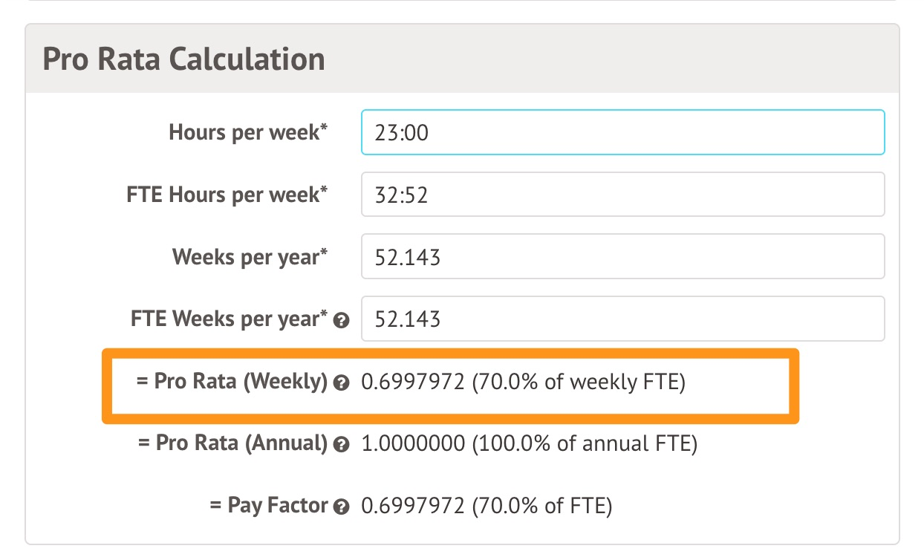Image resolution: width=924 pixels, height=560 pixels.
Task: Click the "(70.0% of weekly FTE)" percentage text
Action: coord(578,382)
